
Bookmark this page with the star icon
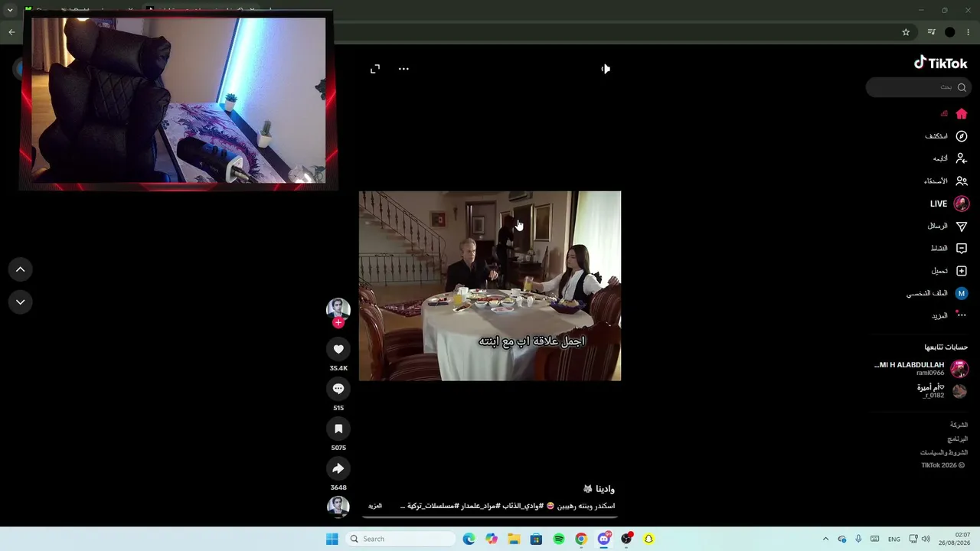906,32
